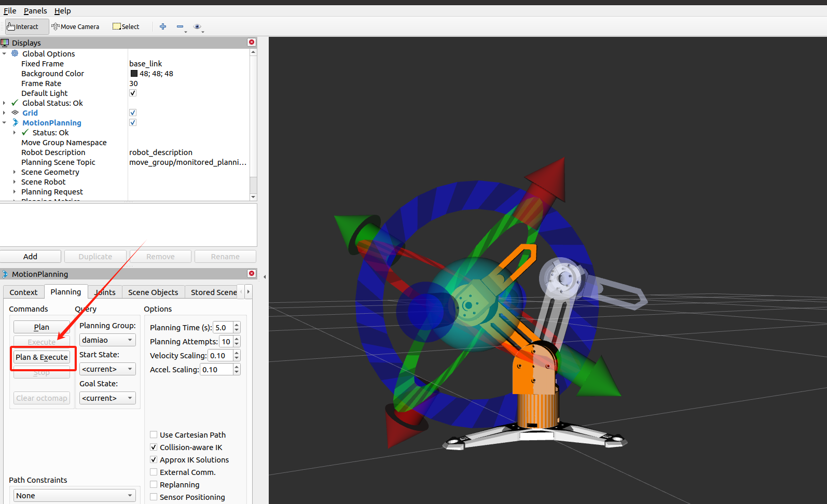Screen dimensions: 827x504
Task: Click the Planning Attempts spinner arrows
Action: (237, 341)
